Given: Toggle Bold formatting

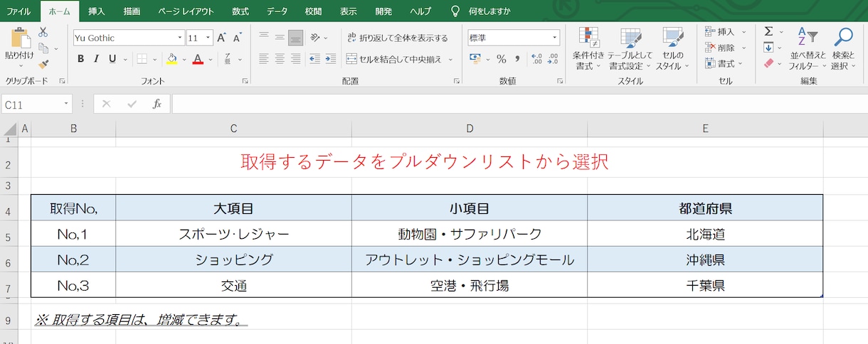Looking at the screenshot, I should coord(80,59).
